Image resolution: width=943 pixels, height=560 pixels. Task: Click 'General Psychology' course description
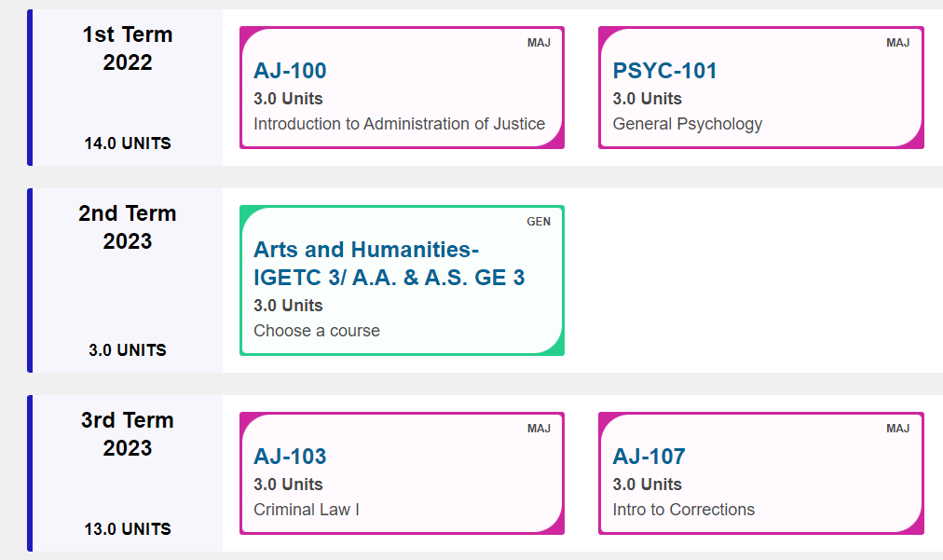pyautogui.click(x=688, y=124)
